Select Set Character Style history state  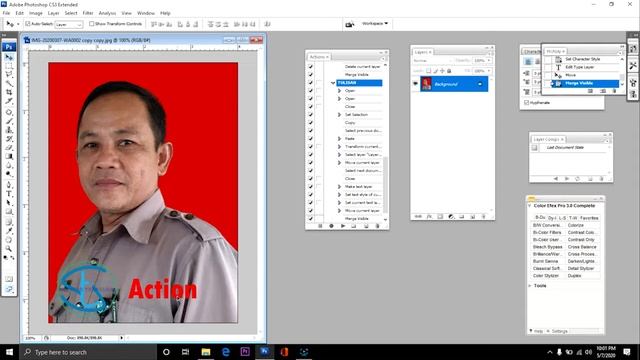(582, 59)
